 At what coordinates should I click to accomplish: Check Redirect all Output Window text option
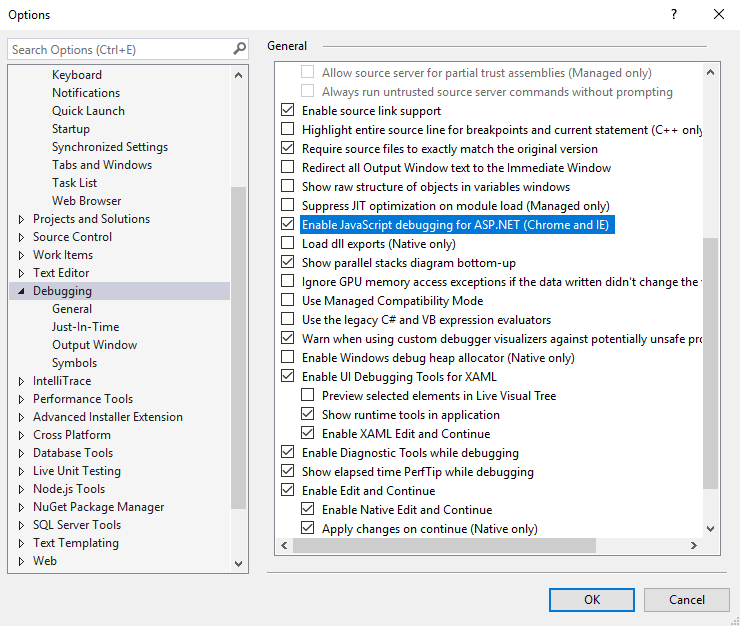287,167
